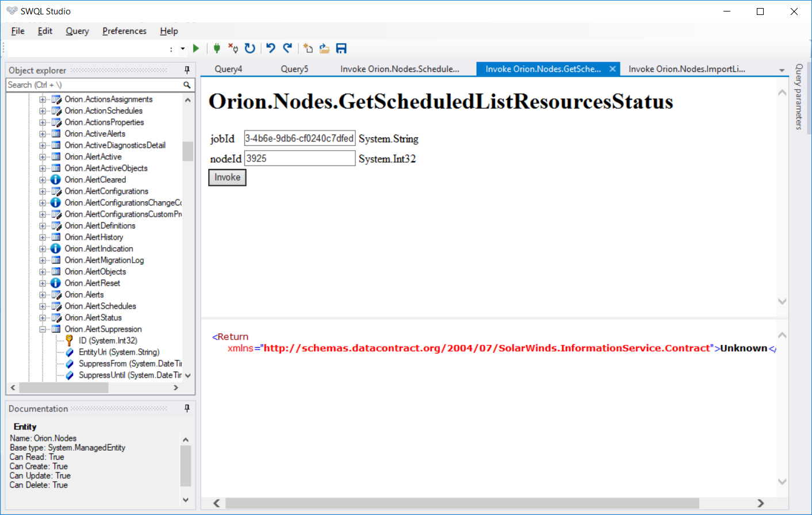The width and height of the screenshot is (812, 515).
Task: Click the Open file folder icon
Action: 324,49
